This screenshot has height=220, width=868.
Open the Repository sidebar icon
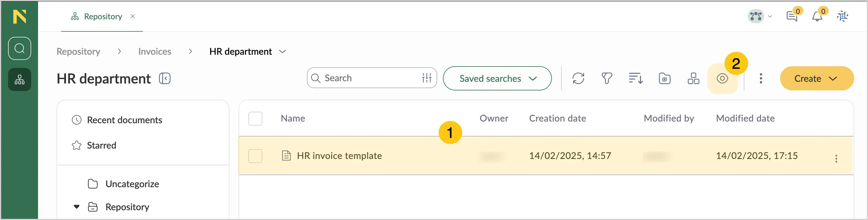(x=20, y=79)
